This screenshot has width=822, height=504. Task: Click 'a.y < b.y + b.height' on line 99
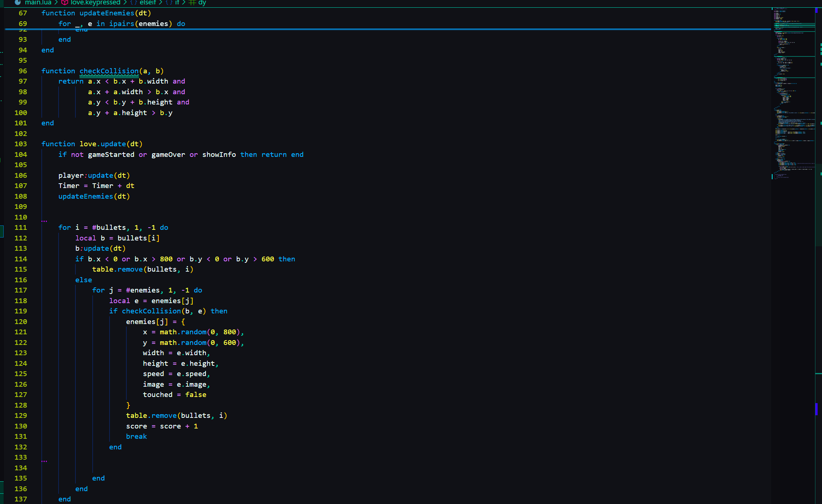(130, 102)
